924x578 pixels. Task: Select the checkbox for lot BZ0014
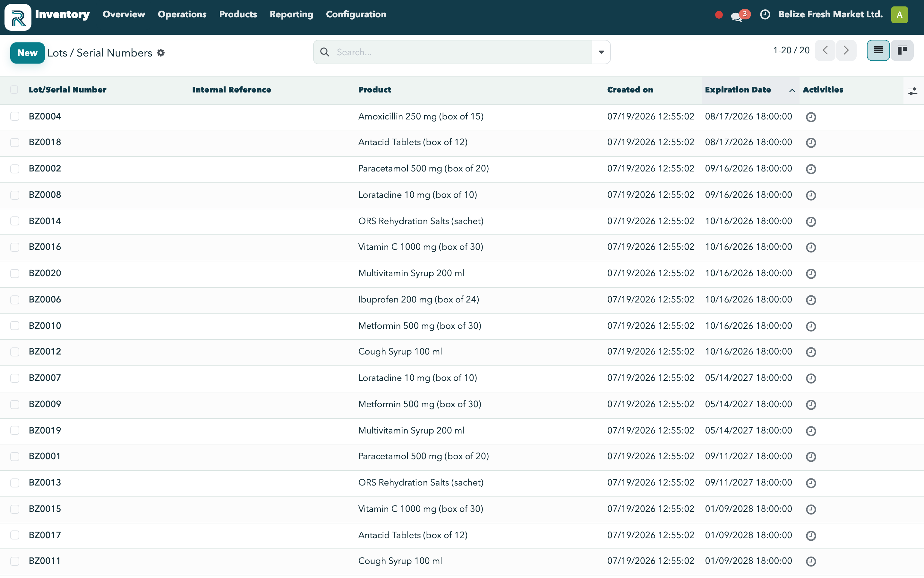pos(14,221)
